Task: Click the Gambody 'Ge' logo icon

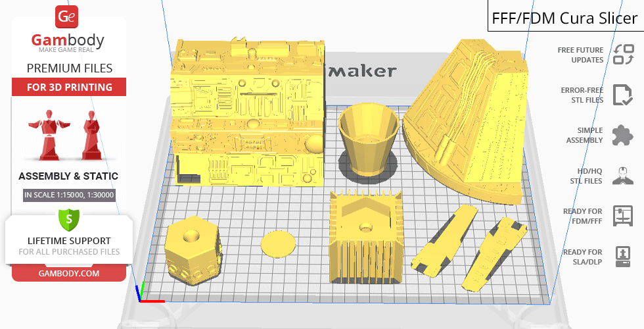Action: click(68, 16)
